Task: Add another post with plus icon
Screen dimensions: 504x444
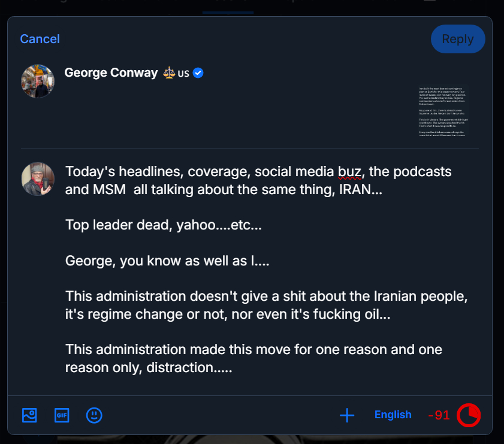Action: coord(347,415)
